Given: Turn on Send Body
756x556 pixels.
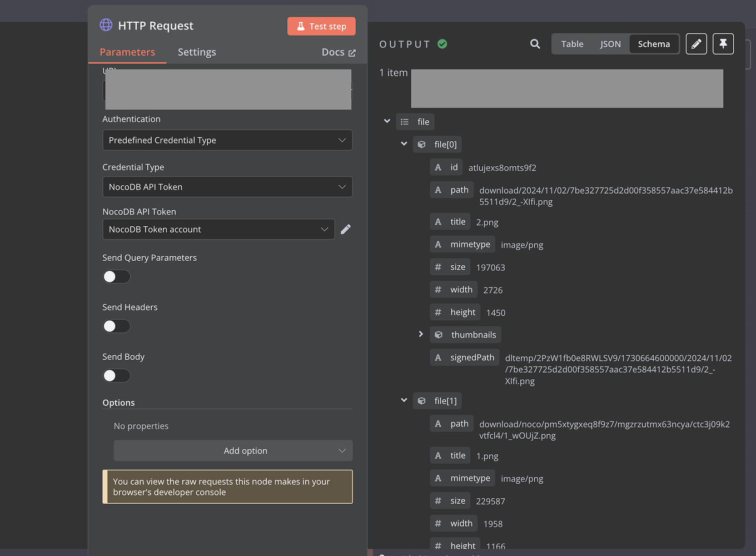Looking at the screenshot, I should pyautogui.click(x=116, y=375).
